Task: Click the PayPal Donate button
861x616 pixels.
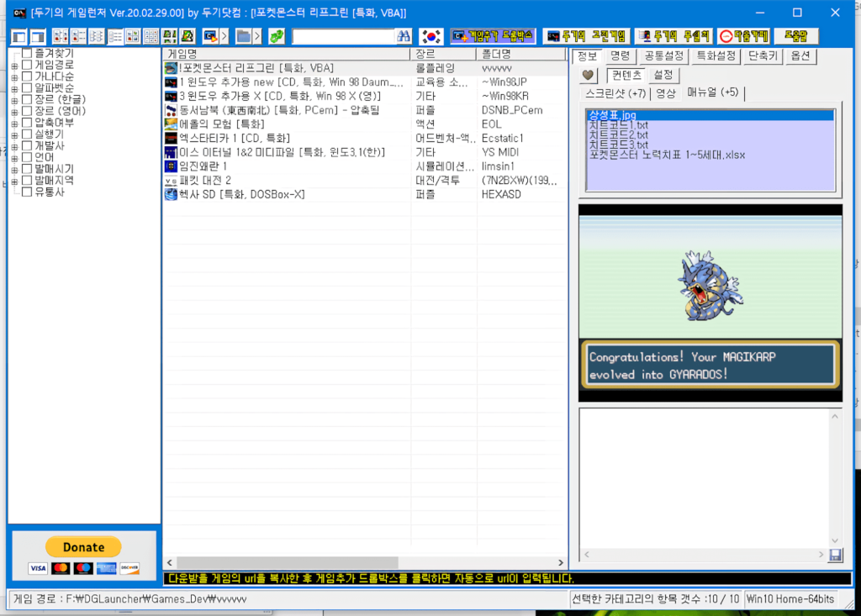Action: [83, 547]
